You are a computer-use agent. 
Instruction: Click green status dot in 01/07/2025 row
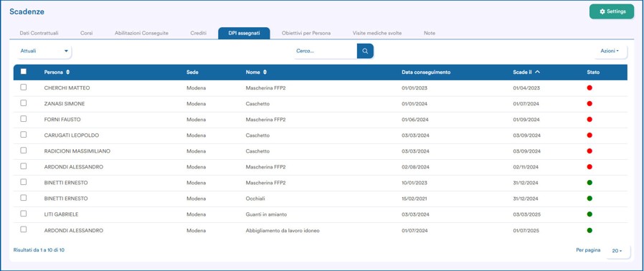pyautogui.click(x=589, y=230)
